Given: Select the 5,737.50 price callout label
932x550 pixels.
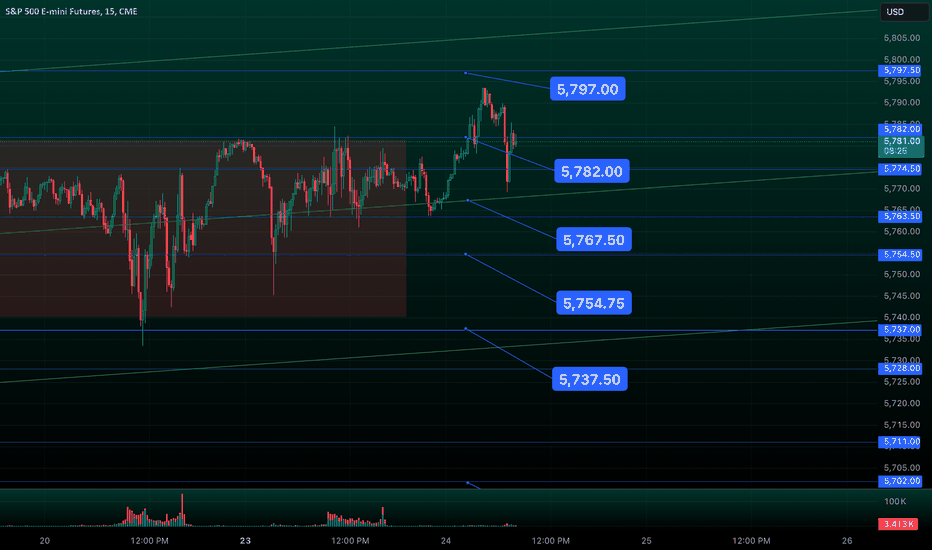Looking at the screenshot, I should point(590,379).
